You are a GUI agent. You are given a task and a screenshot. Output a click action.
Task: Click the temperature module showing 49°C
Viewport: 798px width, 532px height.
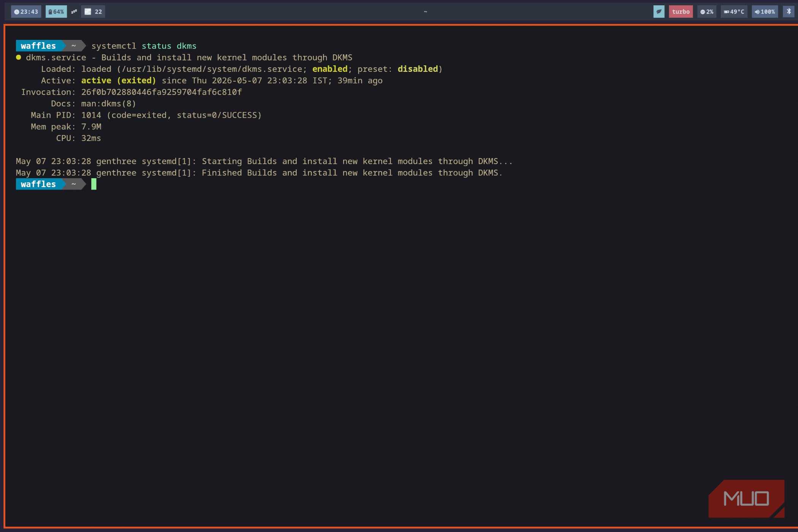[x=734, y=12]
